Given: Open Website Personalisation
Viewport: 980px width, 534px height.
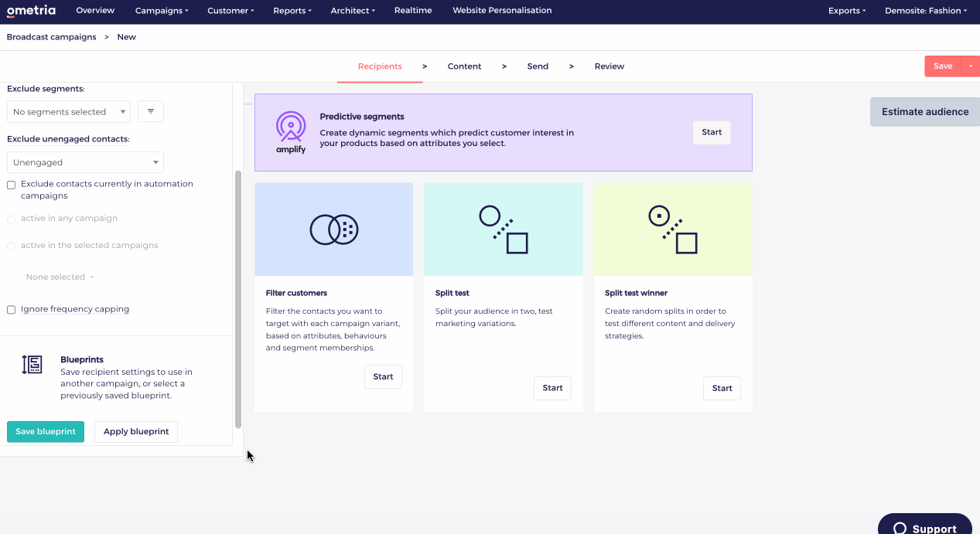Looking at the screenshot, I should pyautogui.click(x=502, y=11).
